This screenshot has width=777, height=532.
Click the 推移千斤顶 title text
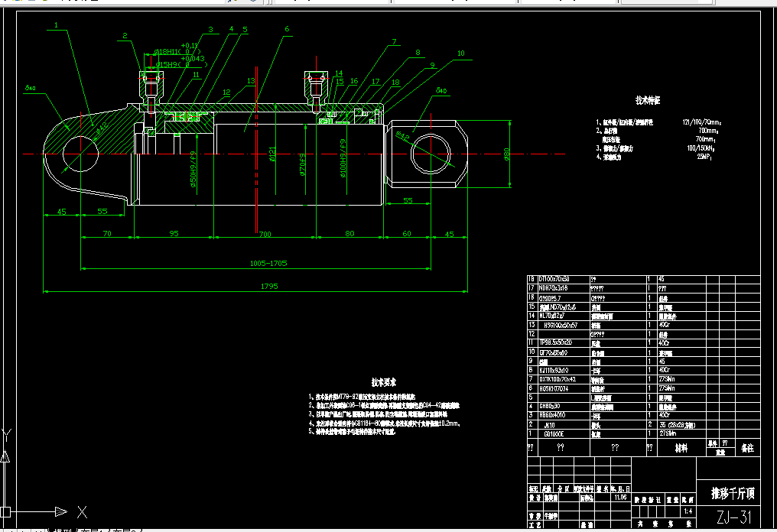click(733, 493)
